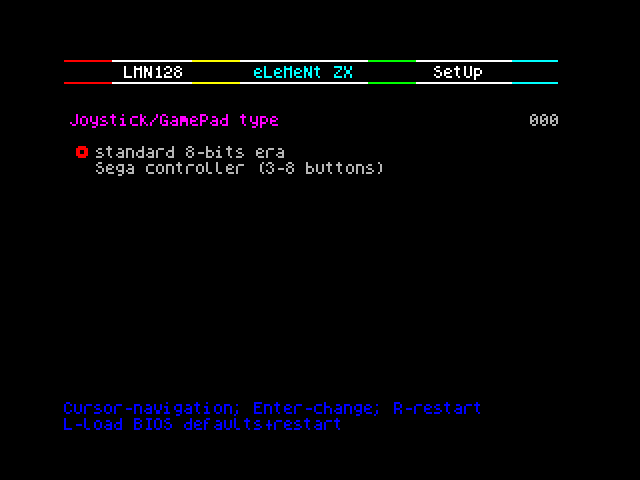Click yellow segment of upper header line
Viewport: 640px width, 480px height.
pos(216,61)
